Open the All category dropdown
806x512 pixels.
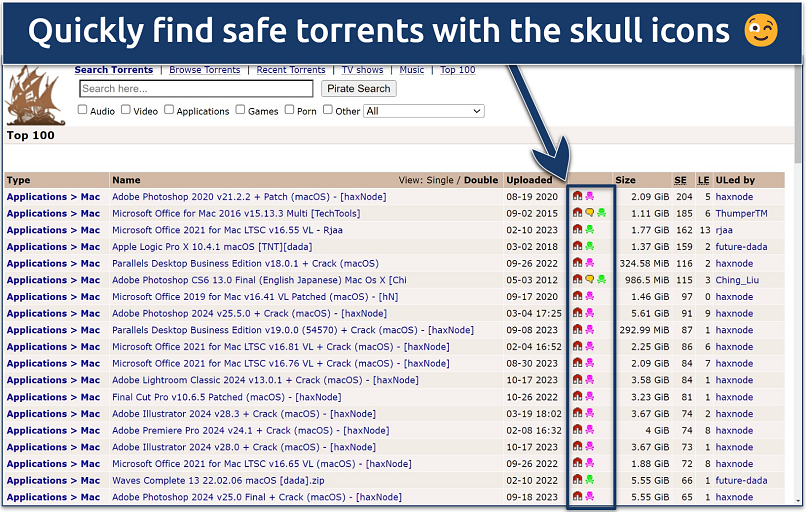pos(424,111)
